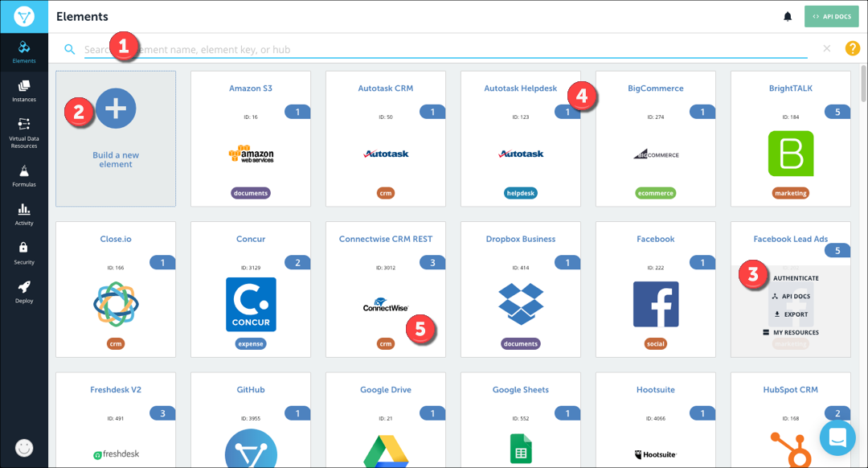868x468 pixels.
Task: Focus the element search field
Action: (x=445, y=49)
